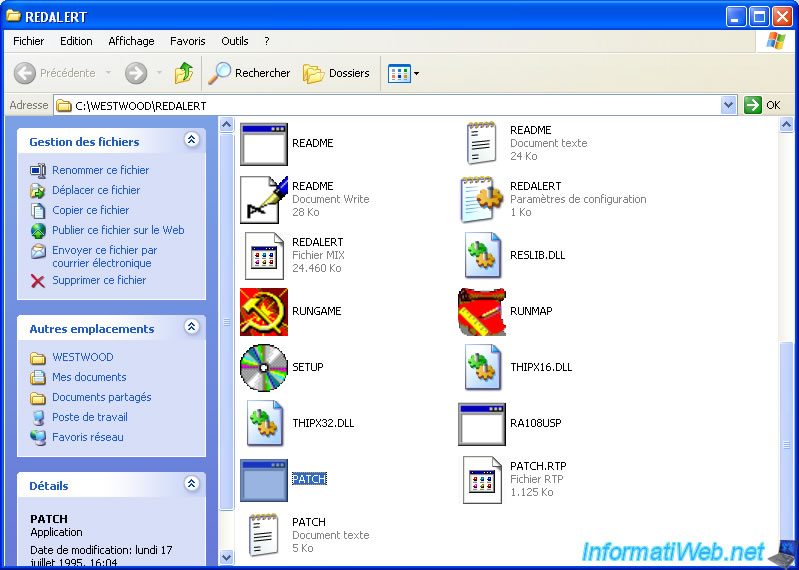Select the RUNGAME hammer and sickle icon
The width and height of the screenshot is (799, 570).
pyautogui.click(x=264, y=312)
